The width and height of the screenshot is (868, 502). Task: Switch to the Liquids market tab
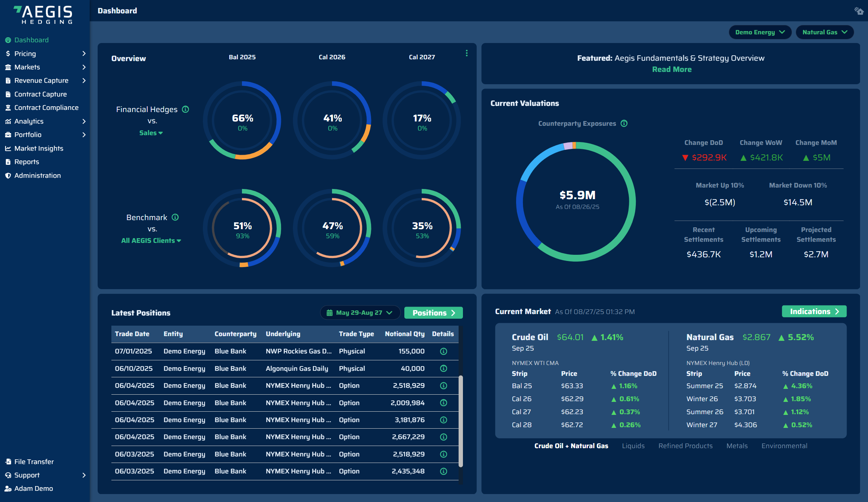click(633, 446)
